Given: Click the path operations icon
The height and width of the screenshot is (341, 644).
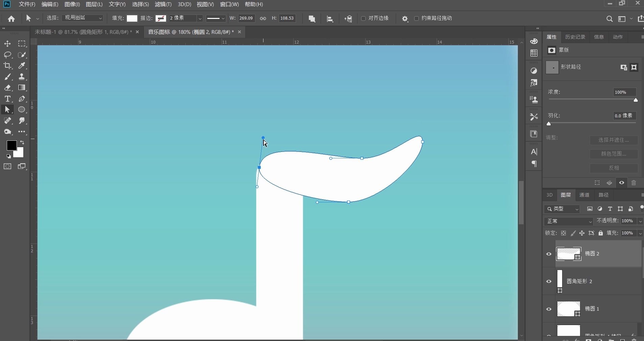Looking at the screenshot, I should 312,19.
